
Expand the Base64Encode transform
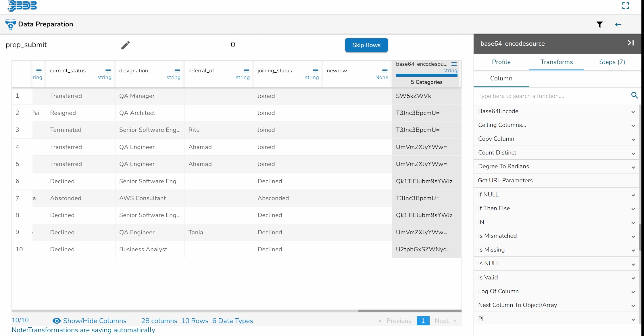(633, 112)
